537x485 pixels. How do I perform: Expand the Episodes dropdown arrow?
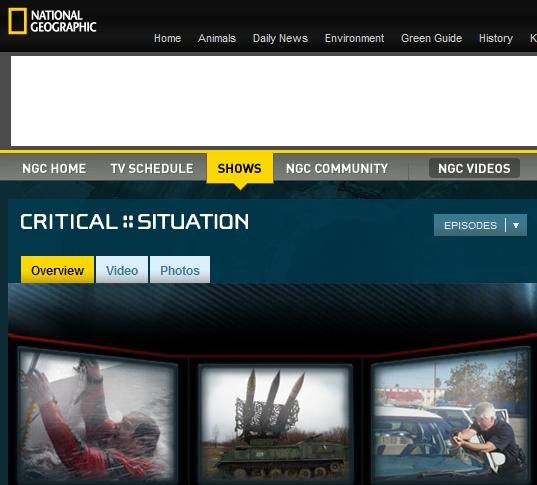point(516,225)
